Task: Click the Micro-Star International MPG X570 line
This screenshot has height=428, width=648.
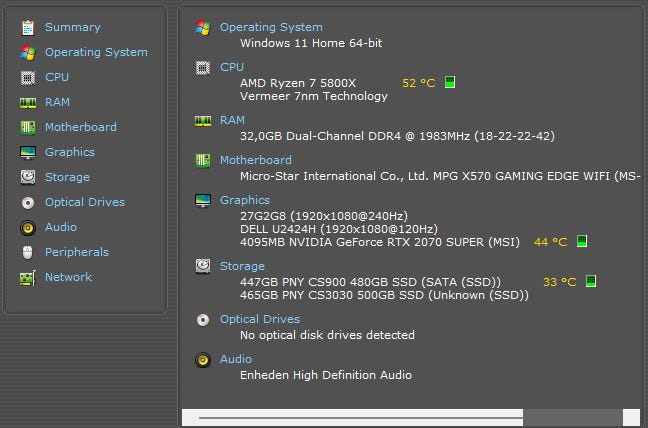Action: [440, 176]
